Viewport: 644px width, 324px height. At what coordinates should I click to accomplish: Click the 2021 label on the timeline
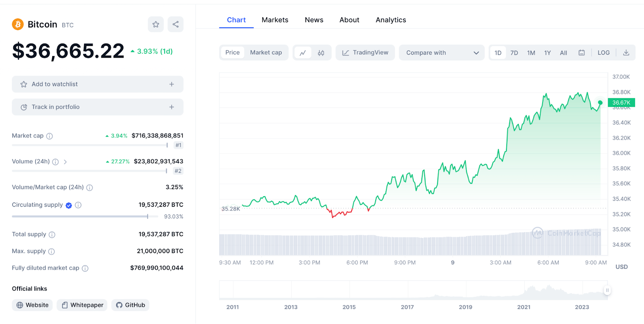pyautogui.click(x=524, y=307)
